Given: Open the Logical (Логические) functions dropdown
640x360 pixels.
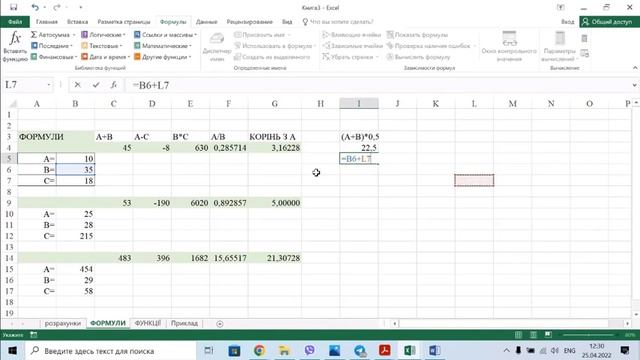Looking at the screenshot, I should tap(103, 35).
